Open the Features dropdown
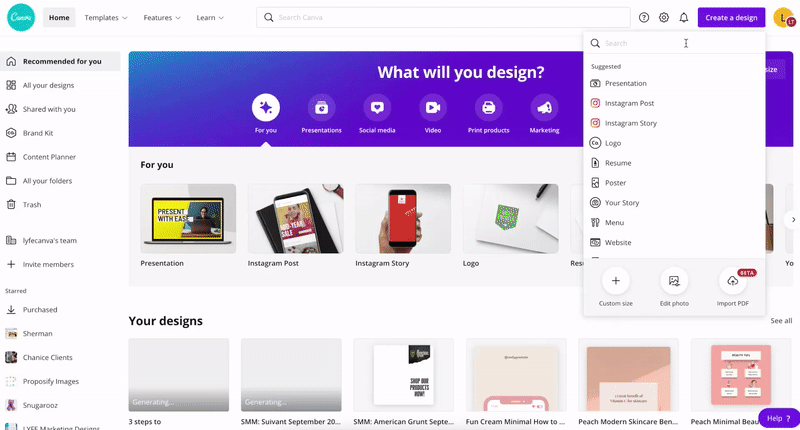The height and width of the screenshot is (430, 800). (x=162, y=17)
